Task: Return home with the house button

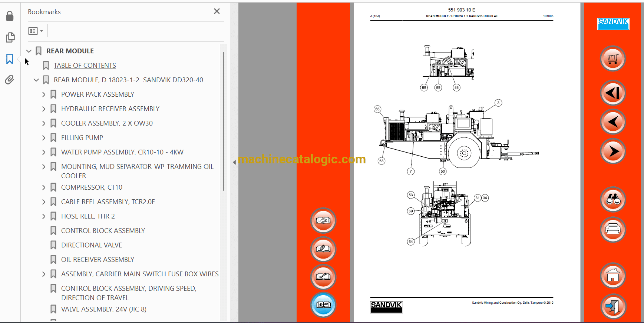Action: point(613,276)
